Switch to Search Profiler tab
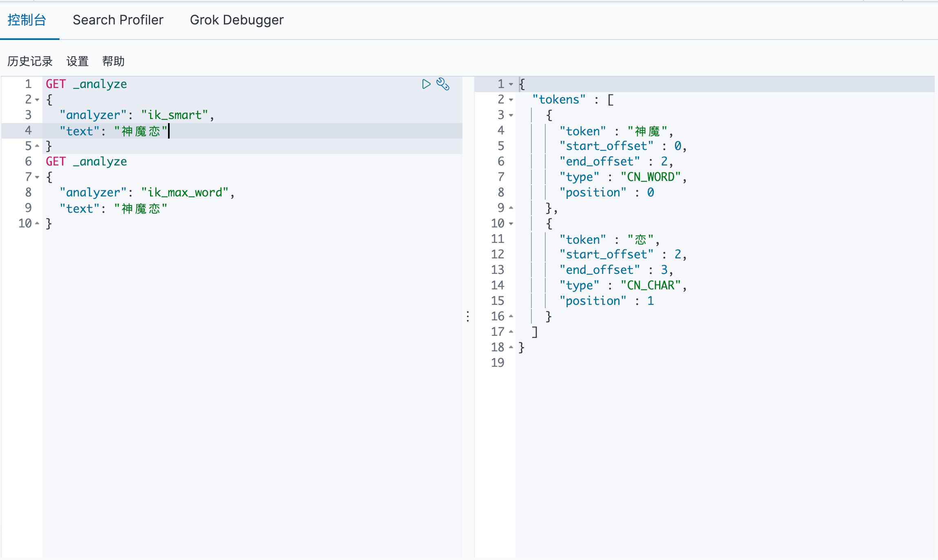938x560 pixels. tap(118, 20)
